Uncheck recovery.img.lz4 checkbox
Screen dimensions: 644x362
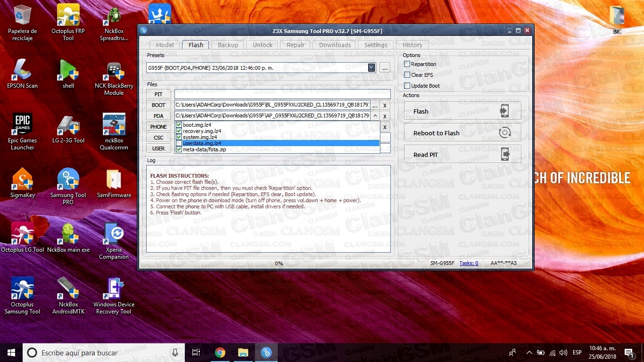click(x=179, y=131)
